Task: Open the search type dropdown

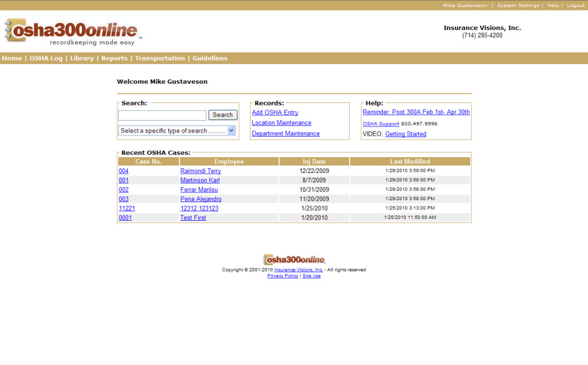Action: 176,130
